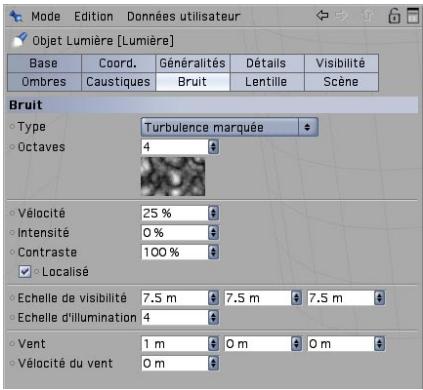Click the second Vent stepper arrows
This screenshot has height=390, width=423.
click(297, 344)
